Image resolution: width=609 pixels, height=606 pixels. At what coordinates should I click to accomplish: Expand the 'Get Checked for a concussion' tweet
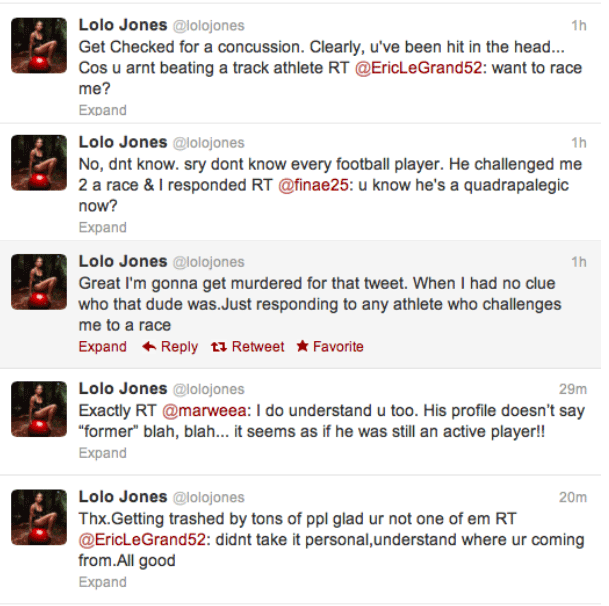(x=103, y=110)
